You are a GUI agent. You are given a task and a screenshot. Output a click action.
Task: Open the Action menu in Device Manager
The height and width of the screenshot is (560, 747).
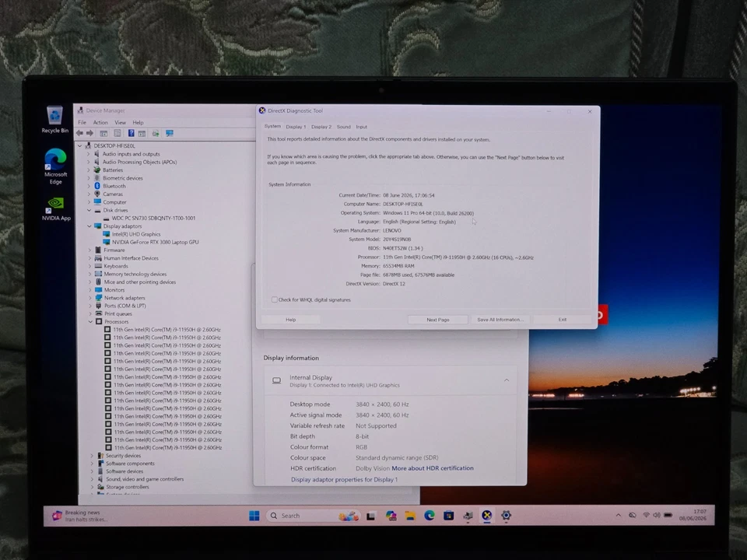coord(100,122)
